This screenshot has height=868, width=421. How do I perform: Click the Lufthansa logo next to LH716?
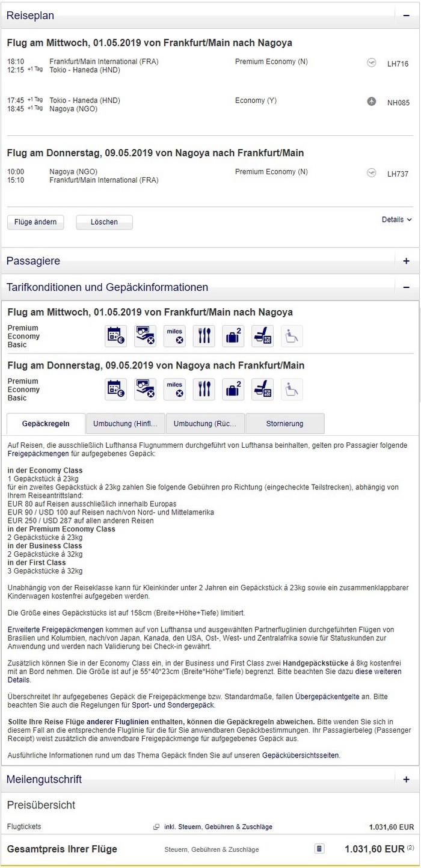coord(372,62)
